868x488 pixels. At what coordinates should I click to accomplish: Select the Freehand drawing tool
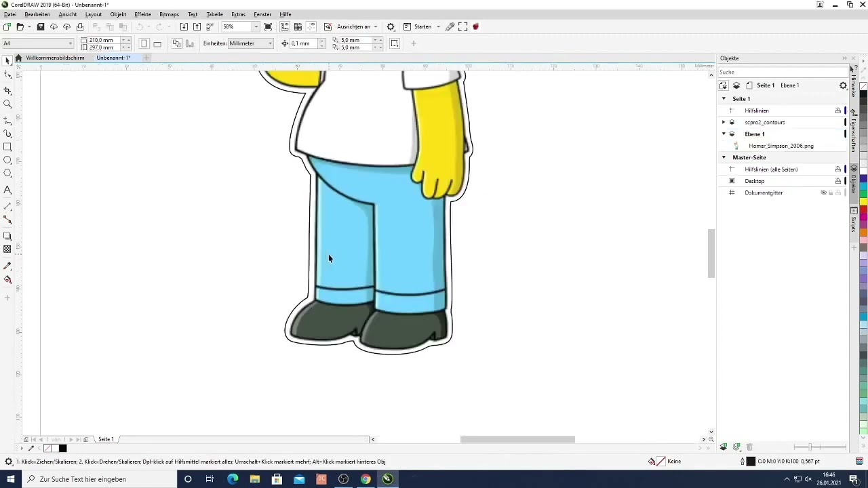point(7,120)
